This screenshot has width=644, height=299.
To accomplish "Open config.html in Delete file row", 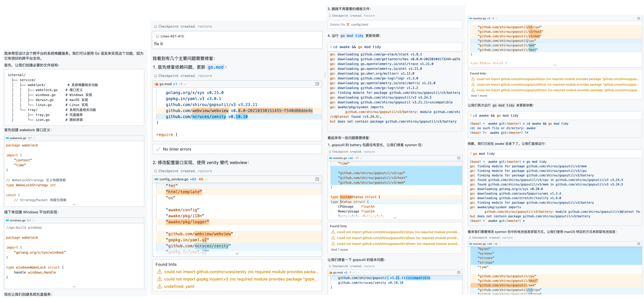I will click(x=359, y=24).
